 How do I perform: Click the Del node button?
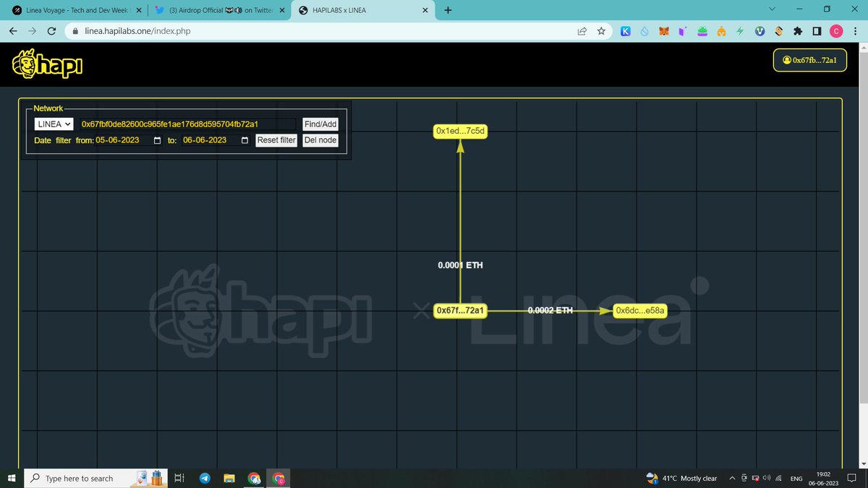point(320,140)
